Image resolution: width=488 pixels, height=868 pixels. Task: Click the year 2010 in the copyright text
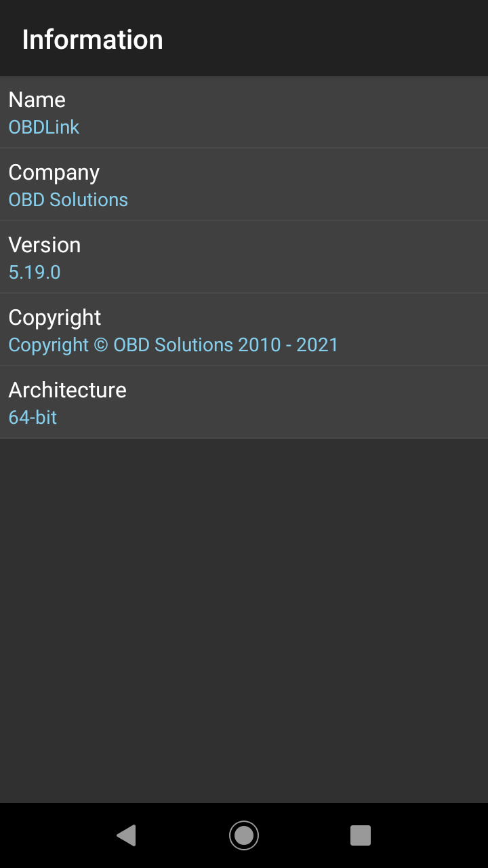pyautogui.click(x=260, y=345)
